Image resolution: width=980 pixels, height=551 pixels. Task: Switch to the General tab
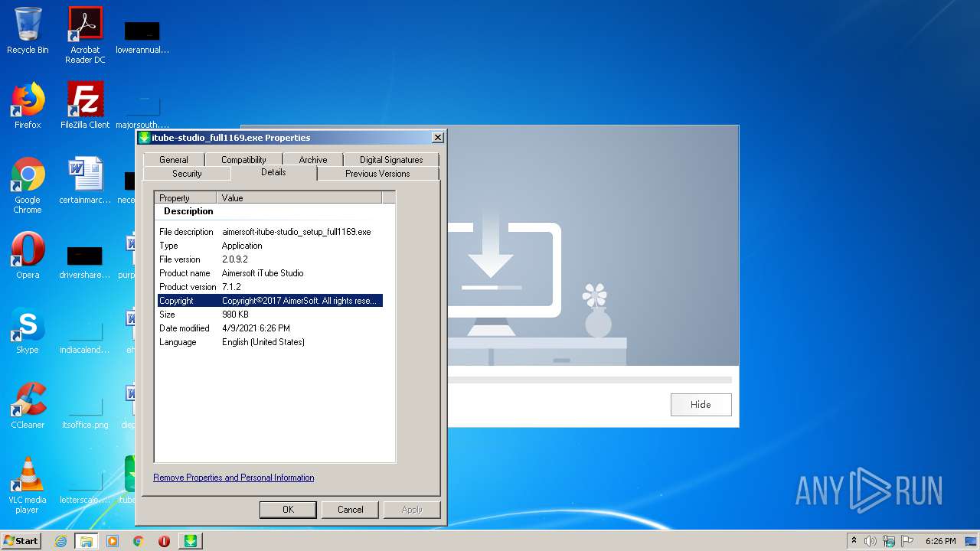click(174, 160)
